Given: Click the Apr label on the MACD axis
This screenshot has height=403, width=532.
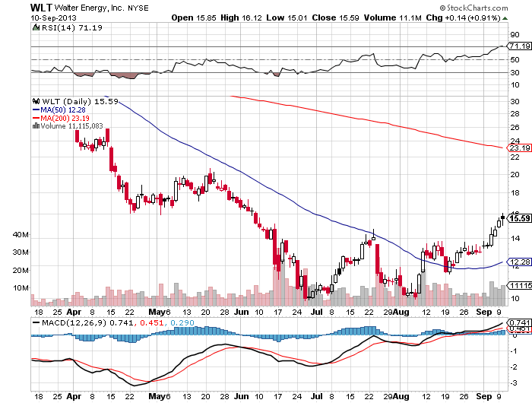Looking at the screenshot, I should tap(74, 396).
